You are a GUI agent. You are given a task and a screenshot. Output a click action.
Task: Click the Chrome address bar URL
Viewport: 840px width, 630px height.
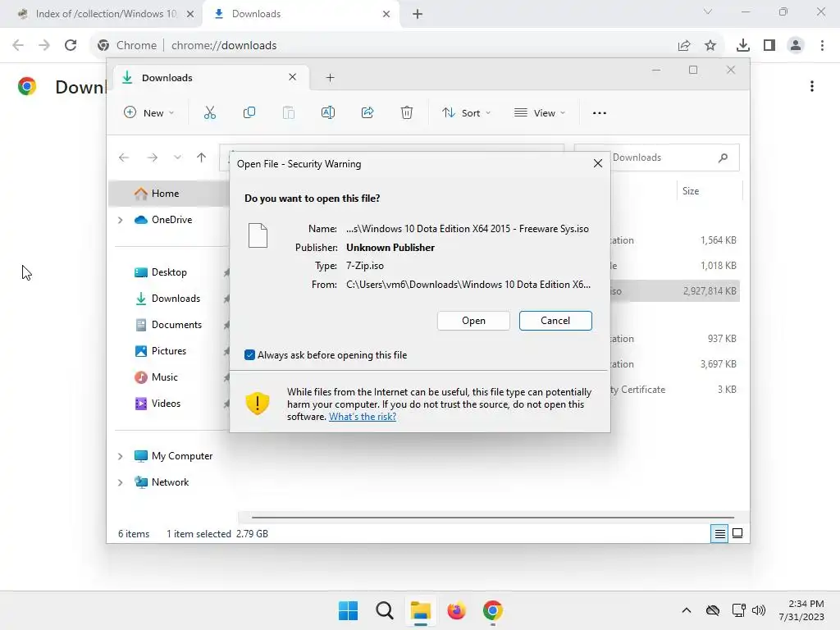coord(224,46)
